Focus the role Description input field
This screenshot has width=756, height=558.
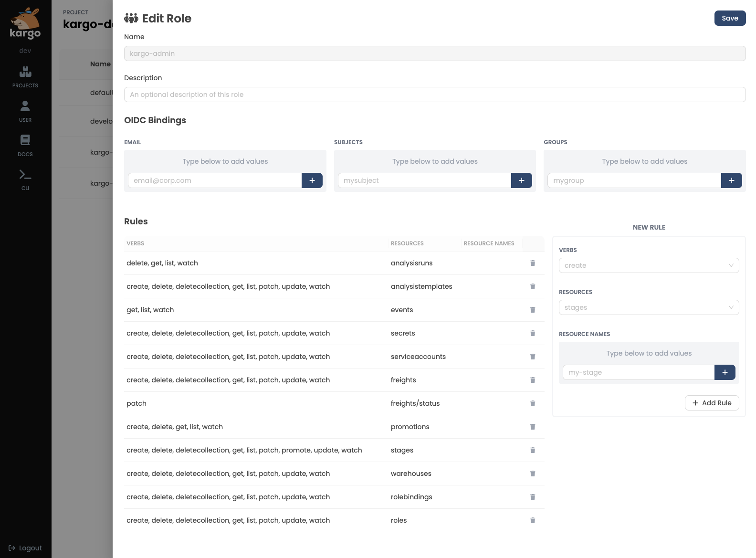point(434,95)
